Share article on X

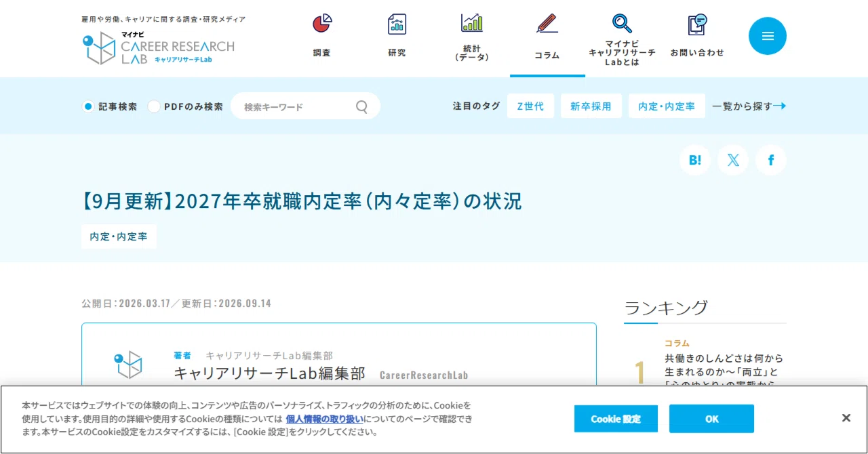tap(733, 160)
